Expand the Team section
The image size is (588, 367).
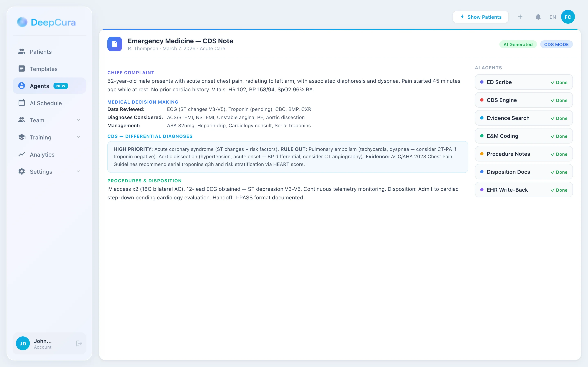[78, 120]
